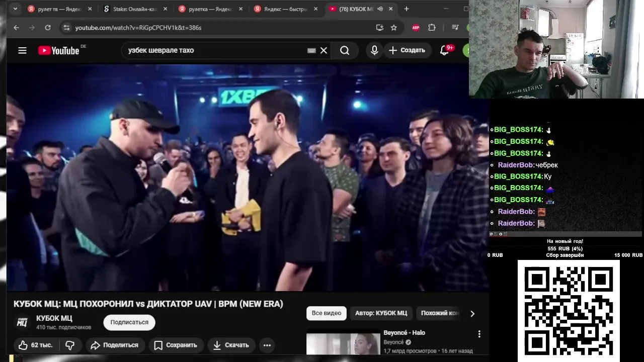Run the search with magnifier button
Image resolution: width=644 pixels, height=362 pixels.
(345, 50)
